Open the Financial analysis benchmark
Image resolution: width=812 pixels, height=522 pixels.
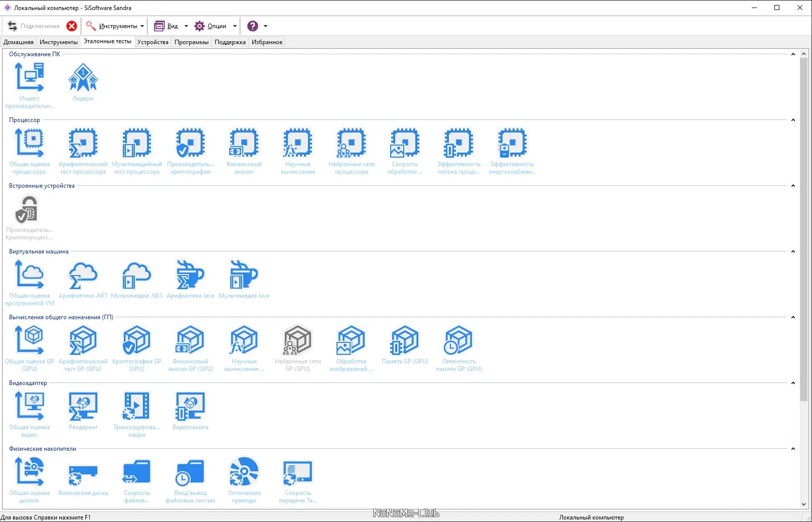point(244,143)
